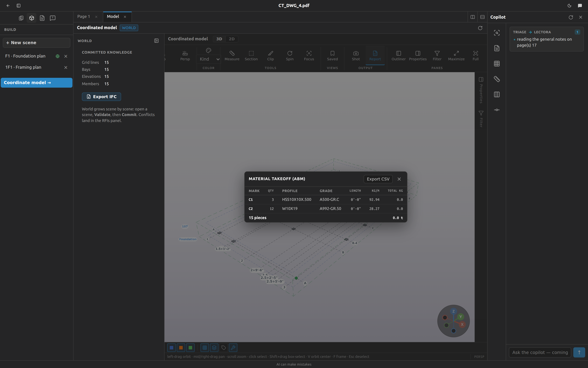
Task: Click the globe icon on Foundation plan
Action: click(58, 56)
